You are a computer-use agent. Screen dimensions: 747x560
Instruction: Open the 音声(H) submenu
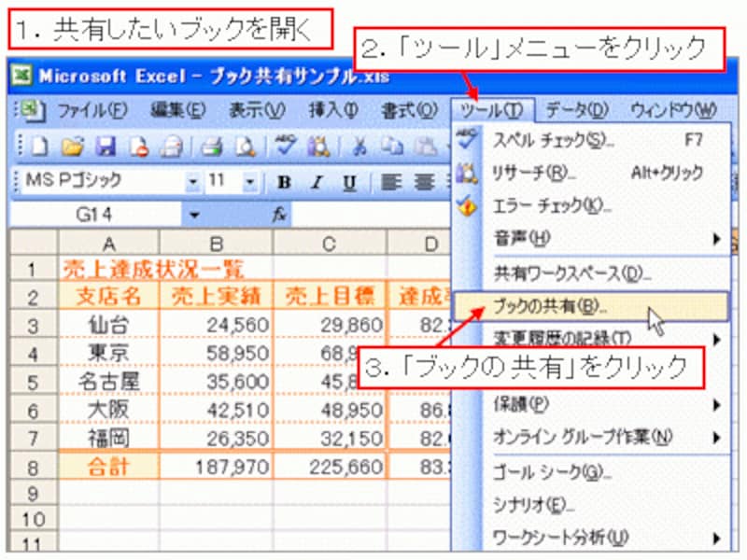pyautogui.click(x=591, y=238)
